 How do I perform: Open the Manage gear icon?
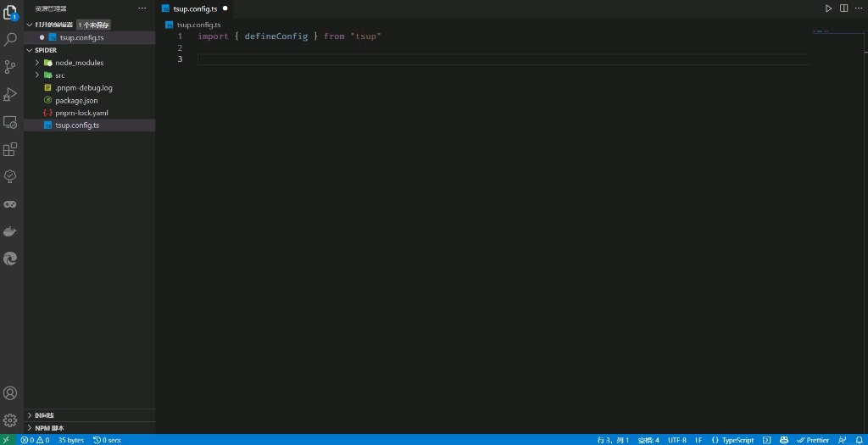[x=10, y=420]
